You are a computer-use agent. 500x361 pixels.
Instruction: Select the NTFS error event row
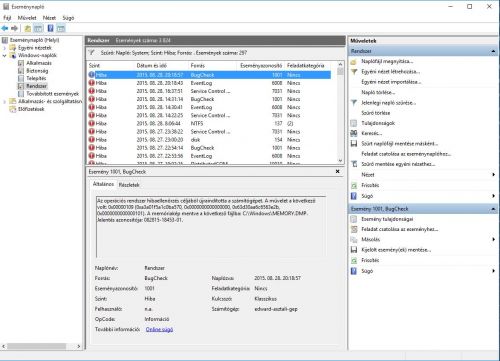(x=209, y=123)
